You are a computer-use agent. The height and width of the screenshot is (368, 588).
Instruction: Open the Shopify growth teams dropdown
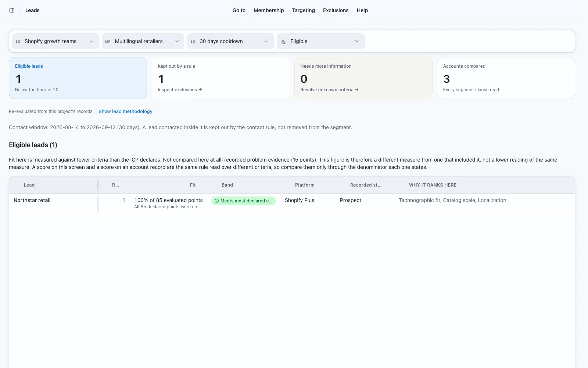coord(55,41)
